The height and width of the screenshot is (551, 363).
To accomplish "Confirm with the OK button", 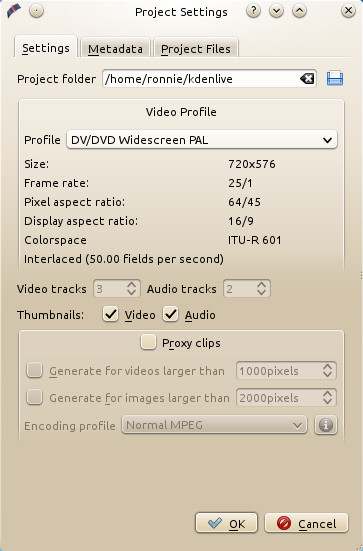I will (226, 523).
